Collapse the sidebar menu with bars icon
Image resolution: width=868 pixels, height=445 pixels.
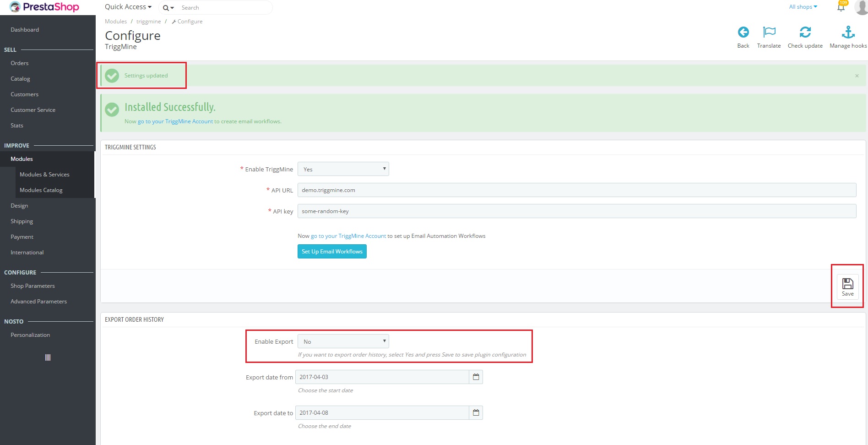tap(48, 357)
